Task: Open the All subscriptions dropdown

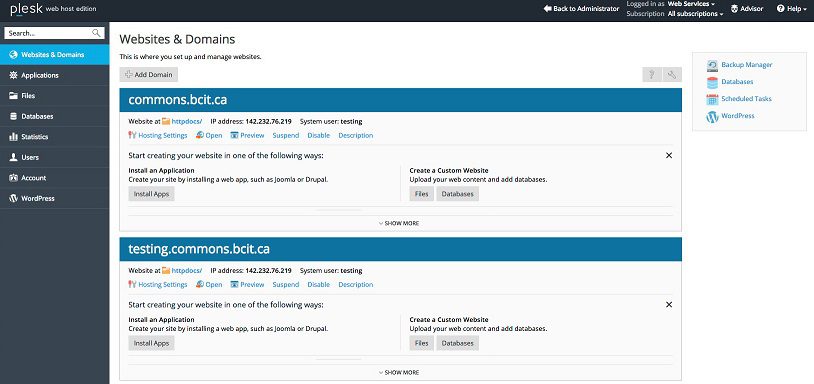Action: coord(696,14)
